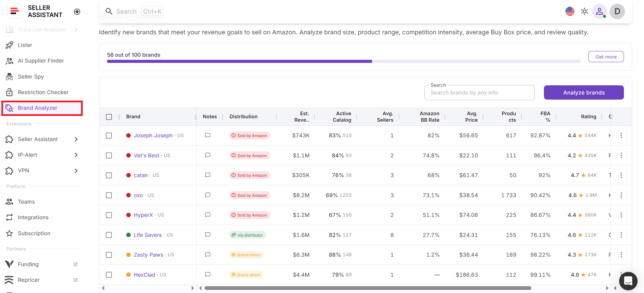This screenshot has height=293, width=644.
Task: Sort by the Est. Revenue column header
Action: click(302, 117)
